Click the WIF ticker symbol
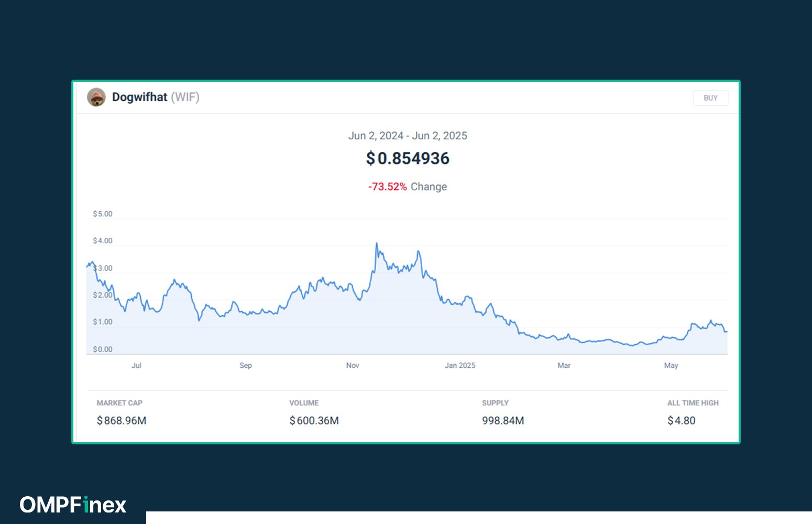Viewport: 812px width, 524px height. [186, 97]
